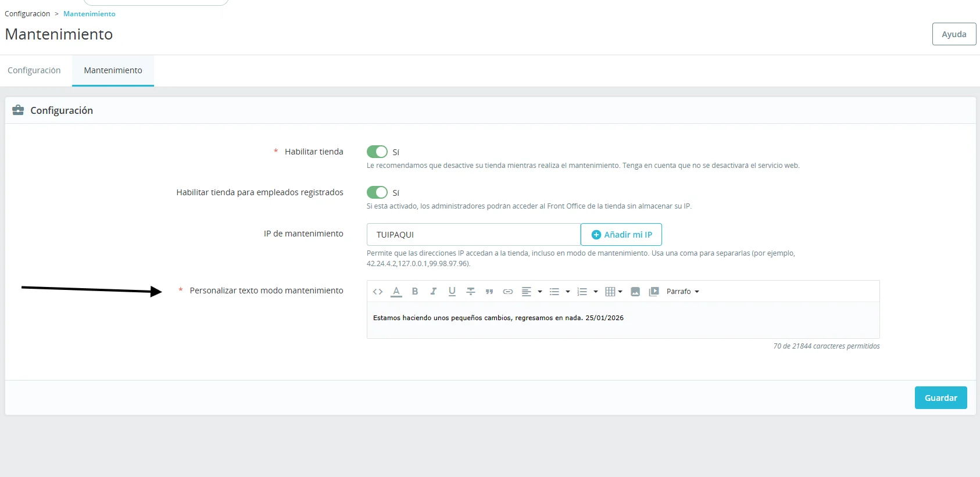The height and width of the screenshot is (477, 980).
Task: Switch to Configuración tab
Action: (x=34, y=70)
